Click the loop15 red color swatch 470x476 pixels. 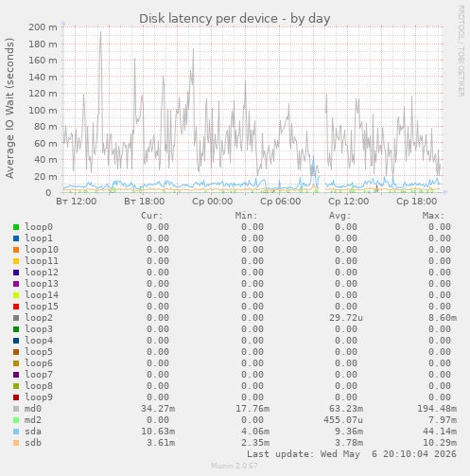tap(16, 307)
